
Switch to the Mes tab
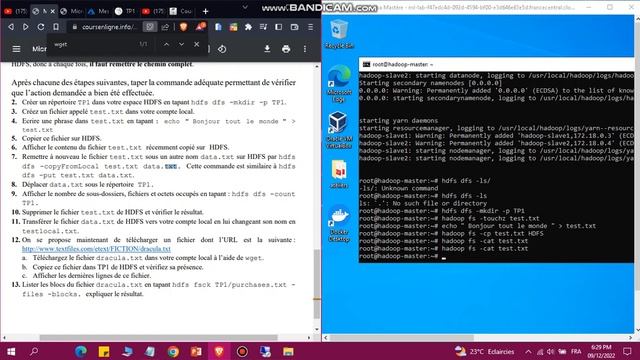click(x=98, y=11)
